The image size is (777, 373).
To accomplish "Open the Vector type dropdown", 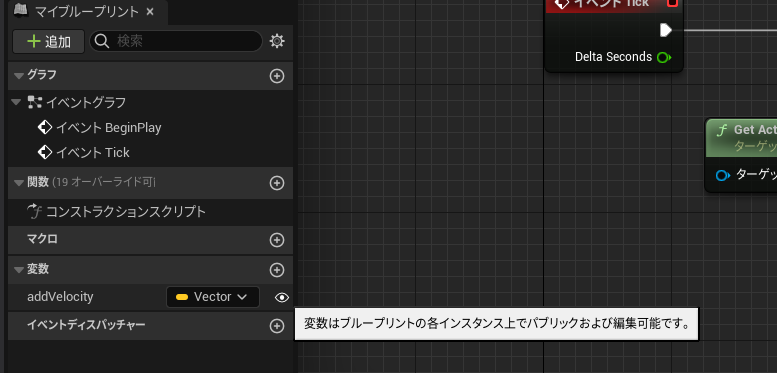I will tap(213, 297).
